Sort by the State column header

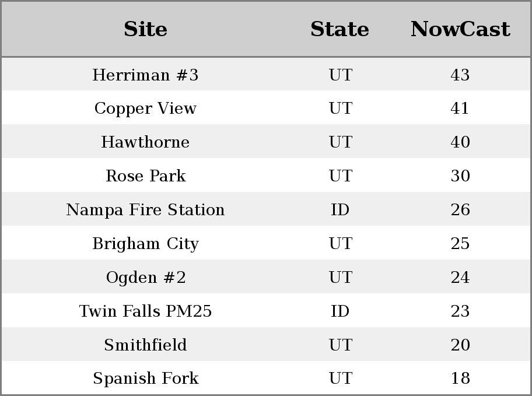point(340,29)
